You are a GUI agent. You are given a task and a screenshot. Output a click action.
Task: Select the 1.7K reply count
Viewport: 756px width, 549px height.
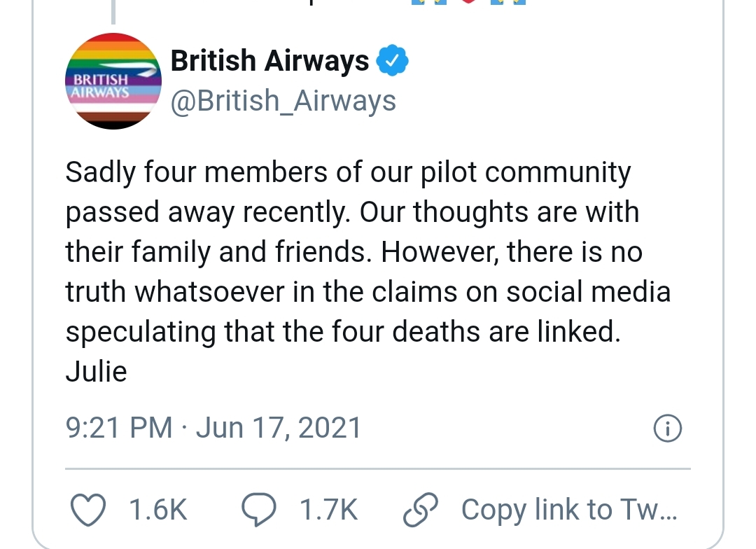330,510
